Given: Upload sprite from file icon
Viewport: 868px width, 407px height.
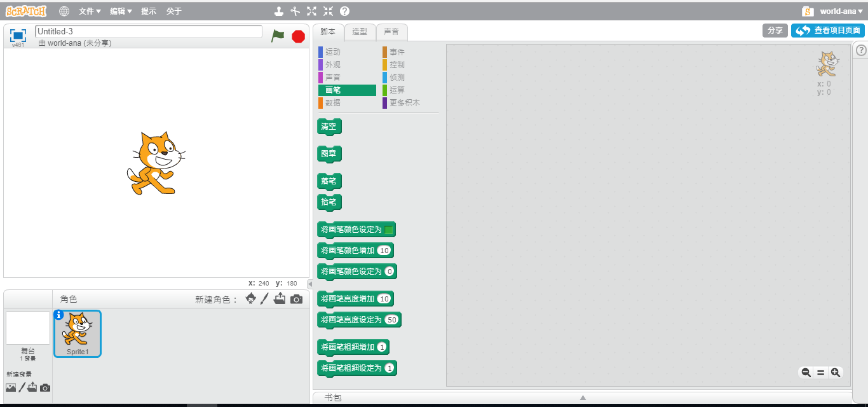Looking at the screenshot, I should pyautogui.click(x=280, y=298).
